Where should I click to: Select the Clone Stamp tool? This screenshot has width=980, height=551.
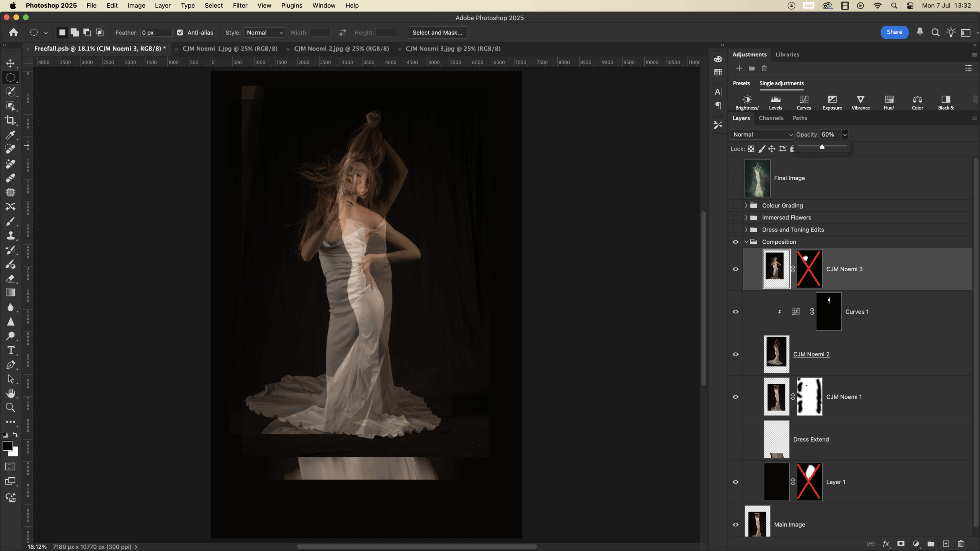[x=10, y=235]
